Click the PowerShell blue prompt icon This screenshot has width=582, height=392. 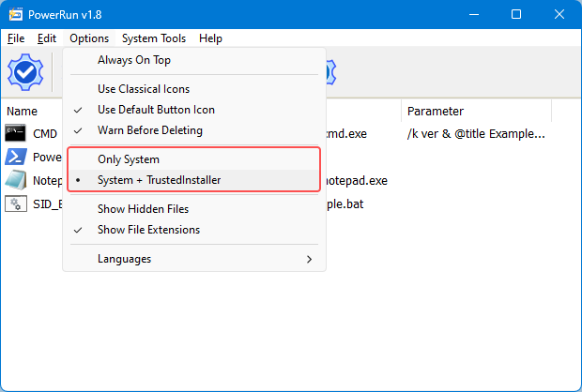(17, 157)
